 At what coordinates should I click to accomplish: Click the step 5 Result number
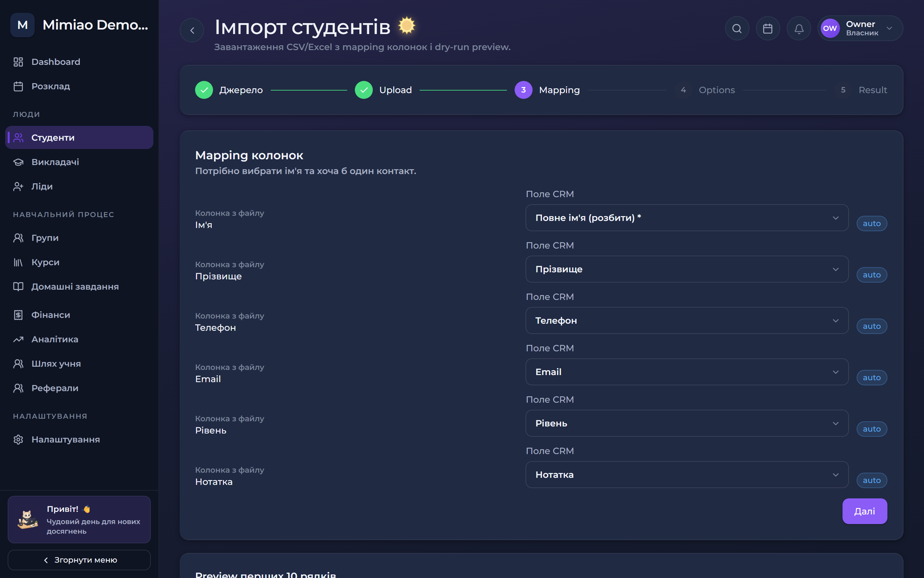click(843, 90)
